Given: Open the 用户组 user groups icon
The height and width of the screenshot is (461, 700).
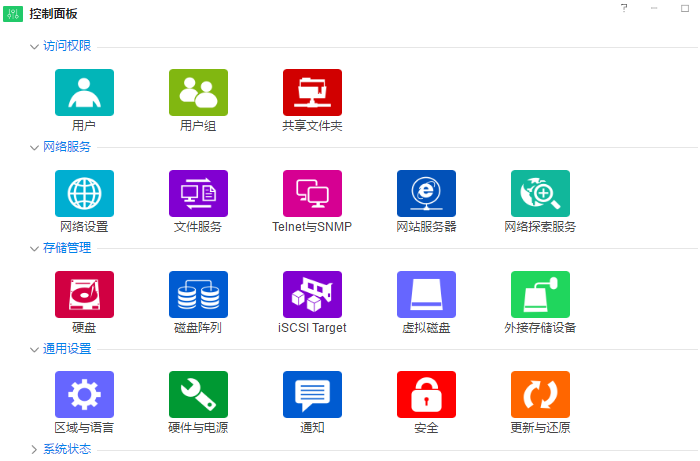Looking at the screenshot, I should [198, 93].
